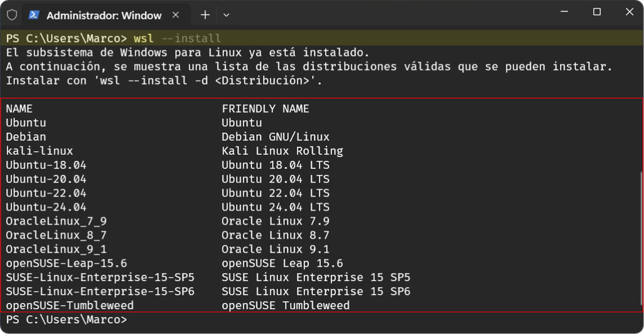Viewport: 644px width, 334px height.
Task: Click the FRIENDLY NAME column header
Action: [265, 109]
